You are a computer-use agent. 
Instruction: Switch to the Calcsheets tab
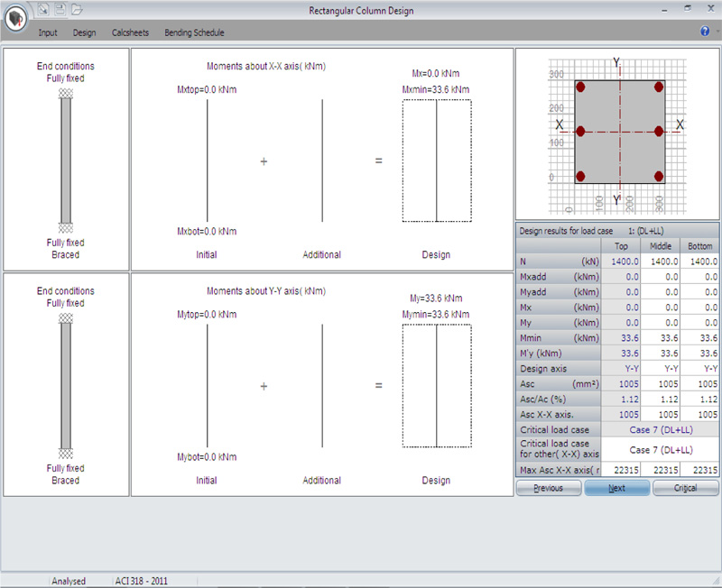[130, 32]
